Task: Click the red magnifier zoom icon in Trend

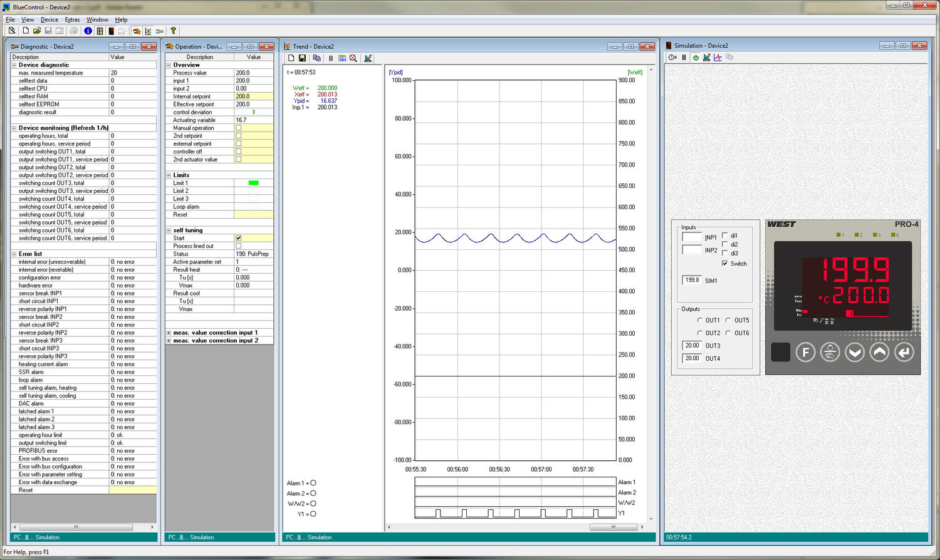Action: coord(353,58)
